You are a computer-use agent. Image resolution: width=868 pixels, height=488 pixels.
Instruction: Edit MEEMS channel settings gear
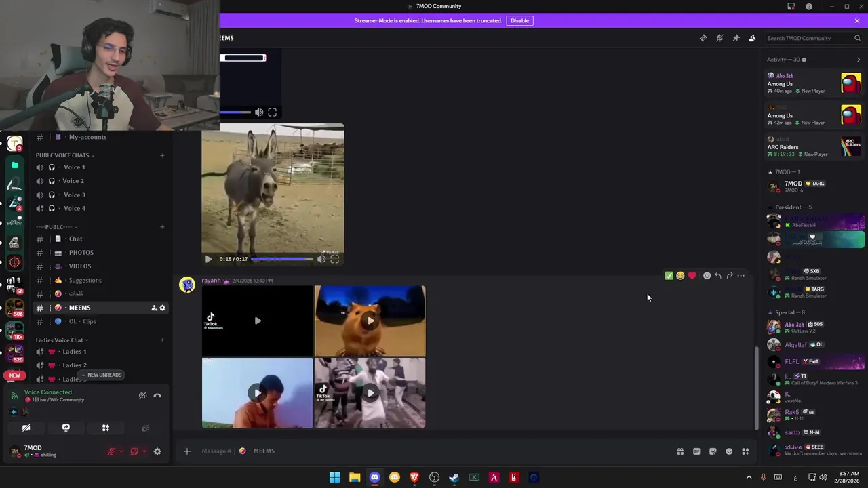(x=162, y=308)
